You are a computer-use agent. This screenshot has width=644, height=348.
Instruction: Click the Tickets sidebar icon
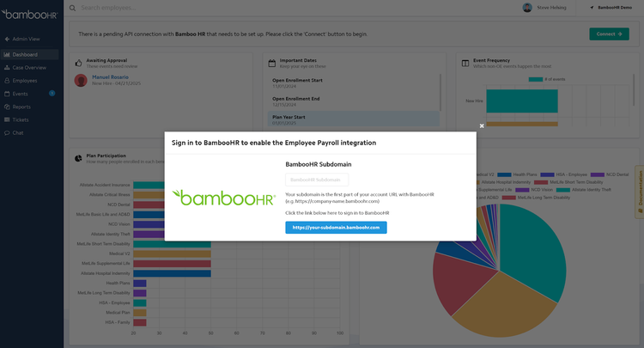click(7, 119)
